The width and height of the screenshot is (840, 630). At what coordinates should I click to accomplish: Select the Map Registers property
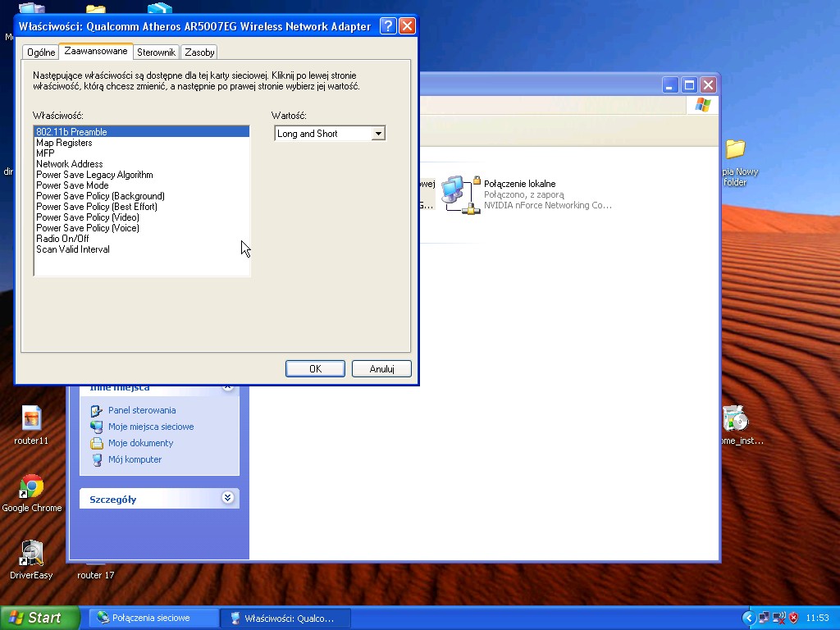(x=142, y=143)
